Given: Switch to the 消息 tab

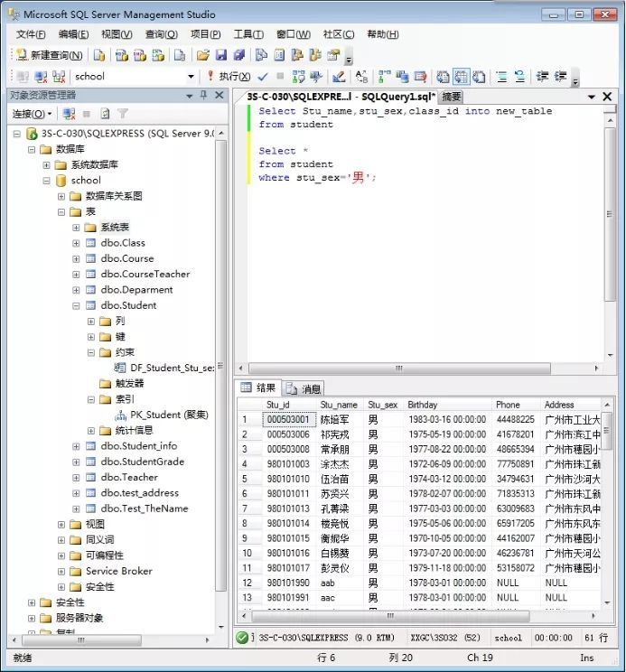Looking at the screenshot, I should [x=303, y=388].
